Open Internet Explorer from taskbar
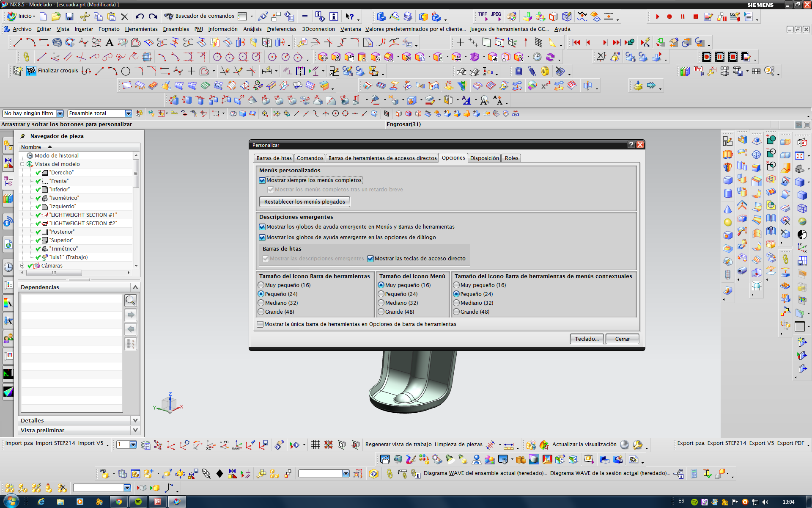Viewport: 812px width, 508px height. coord(41,502)
